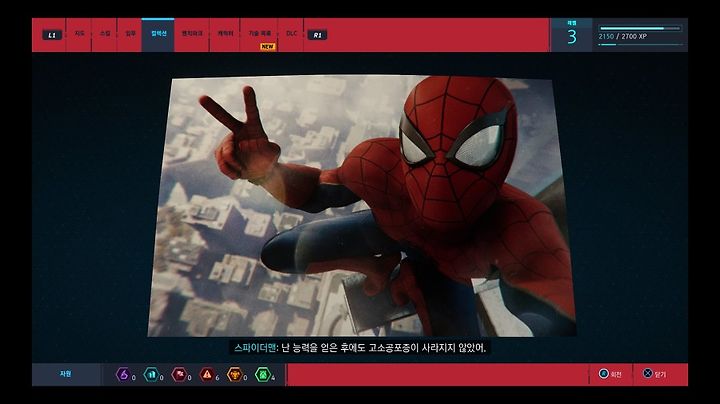Viewport: 720px width, 404px height.
Task: Open the 기술 목록 (Moves List) tab
Action: [x=259, y=34]
